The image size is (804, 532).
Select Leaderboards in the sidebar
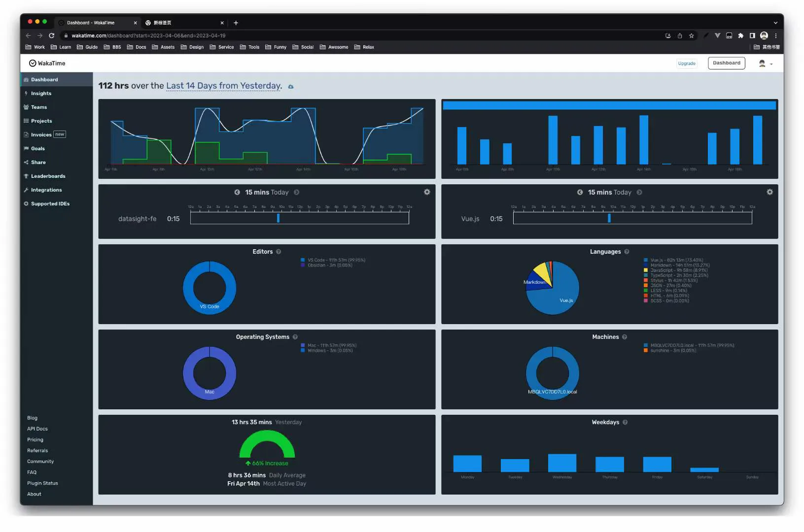click(x=48, y=176)
